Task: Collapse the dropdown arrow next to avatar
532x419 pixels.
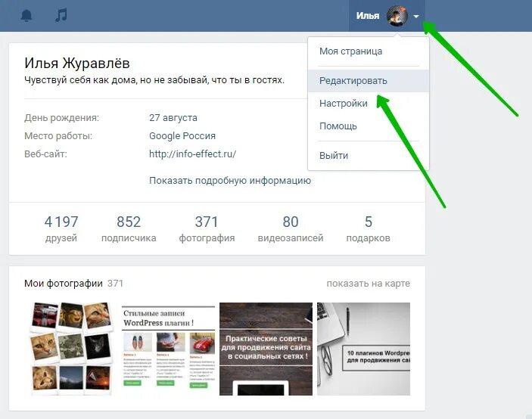Action: tap(416, 16)
